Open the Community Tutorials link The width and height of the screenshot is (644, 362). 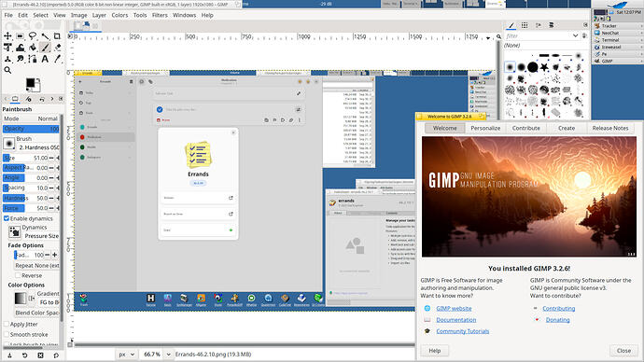pos(462,331)
